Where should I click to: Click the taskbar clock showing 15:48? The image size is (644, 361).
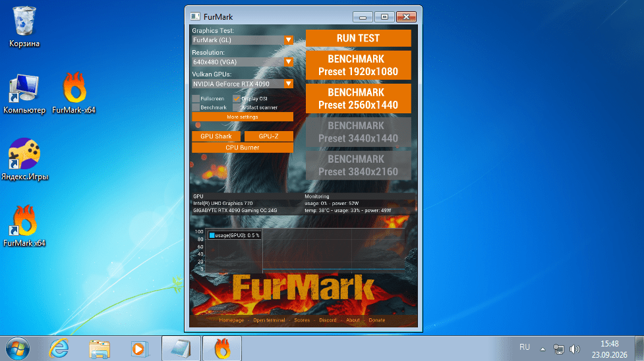pos(610,349)
